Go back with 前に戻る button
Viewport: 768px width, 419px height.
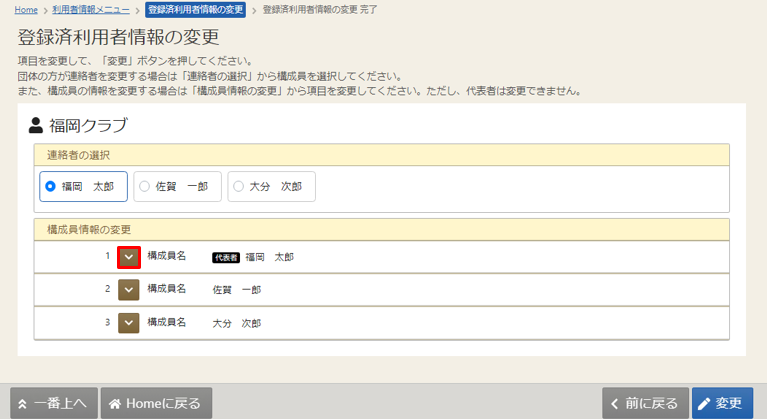(x=645, y=404)
